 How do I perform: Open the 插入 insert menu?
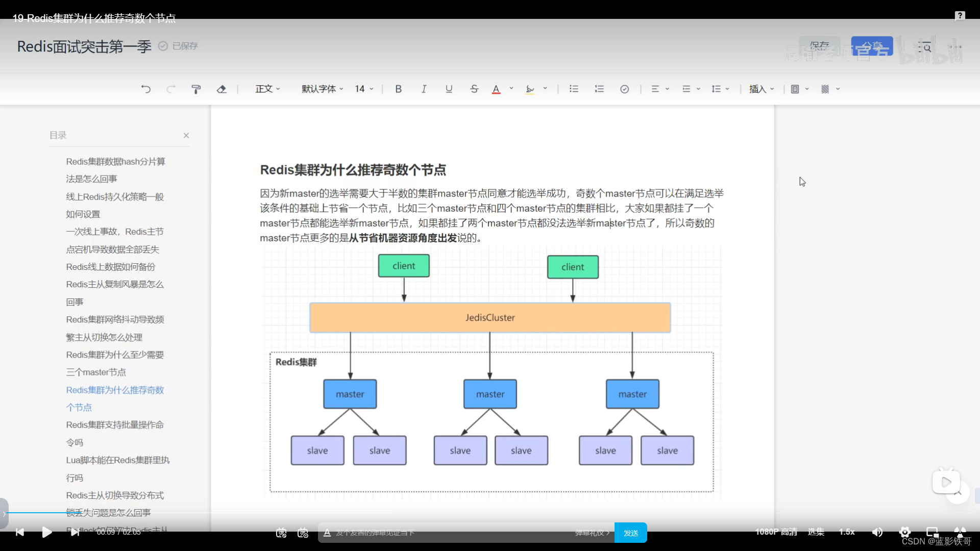(762, 89)
